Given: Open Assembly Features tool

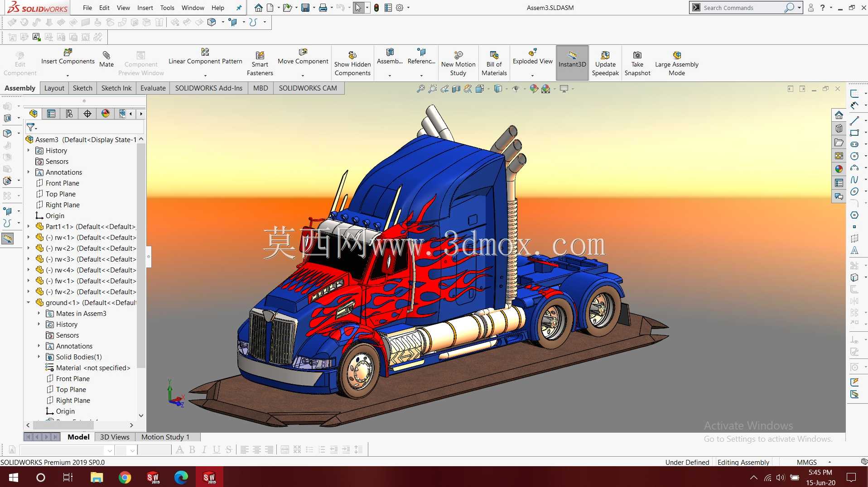Looking at the screenshot, I should click(x=390, y=56).
